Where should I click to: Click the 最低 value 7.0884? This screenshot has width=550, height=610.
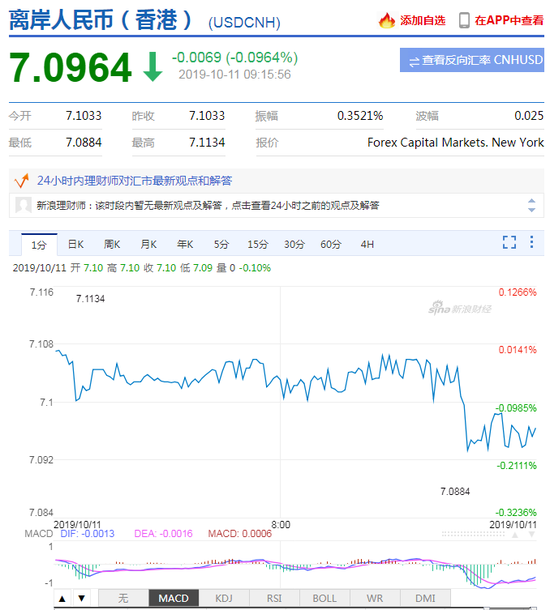coord(83,142)
